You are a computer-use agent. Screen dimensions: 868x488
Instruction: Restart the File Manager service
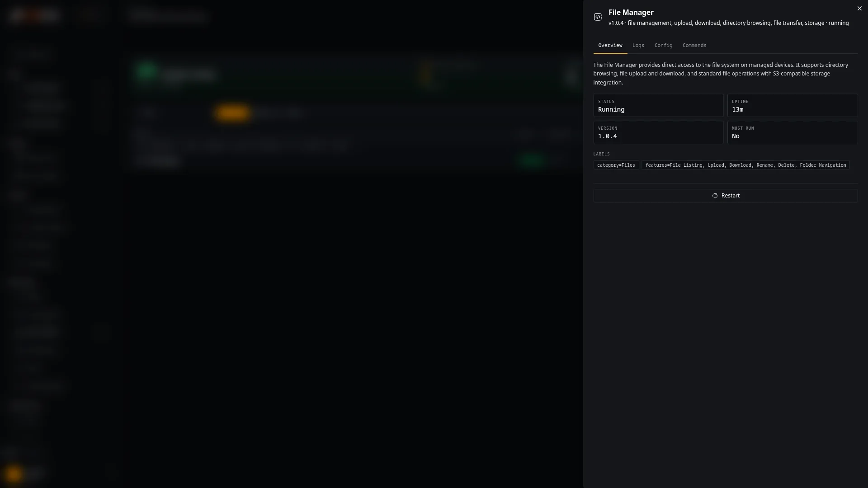click(725, 196)
